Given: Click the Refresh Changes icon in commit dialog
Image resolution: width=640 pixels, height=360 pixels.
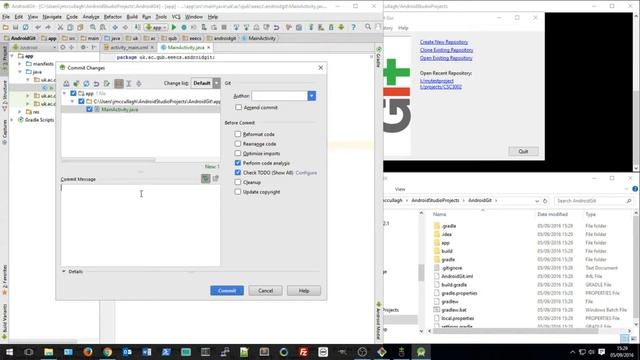Looking at the screenshot, I should [86, 83].
